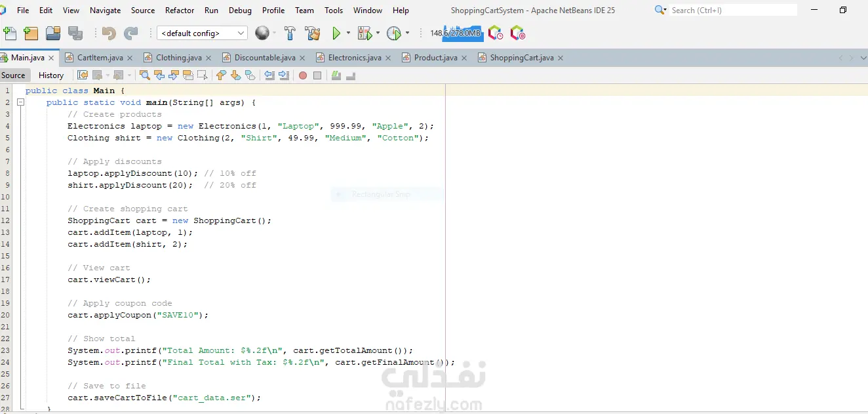Click the browser globe icon
868x414 pixels.
[262, 33]
